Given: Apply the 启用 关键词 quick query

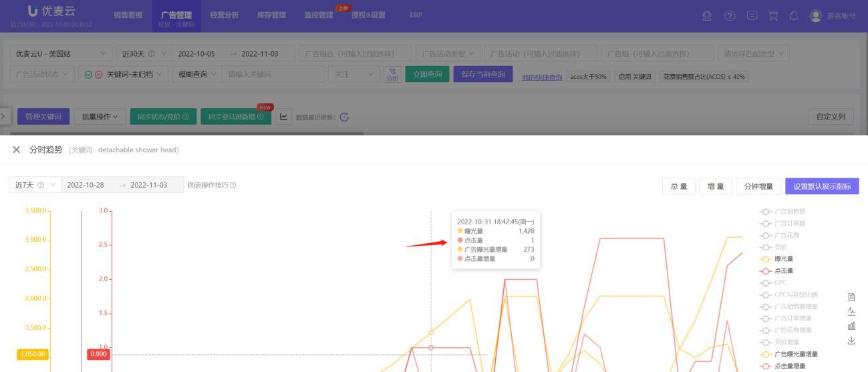Looking at the screenshot, I should (x=634, y=77).
